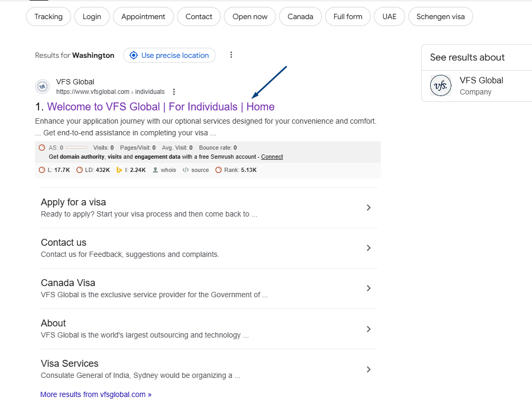Click the VFS Global Company name in the side panel
This screenshot has width=532, height=414.
coord(482,80)
